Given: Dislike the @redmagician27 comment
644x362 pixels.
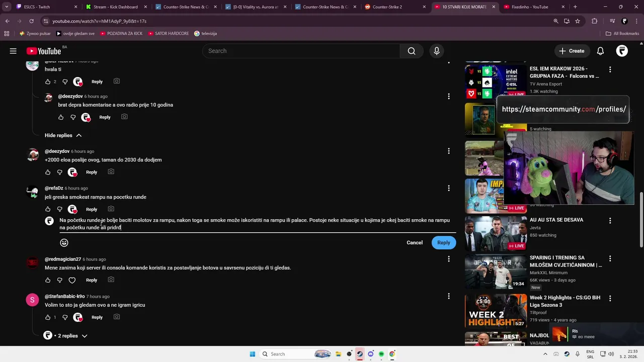Looking at the screenshot, I should 59,280.
